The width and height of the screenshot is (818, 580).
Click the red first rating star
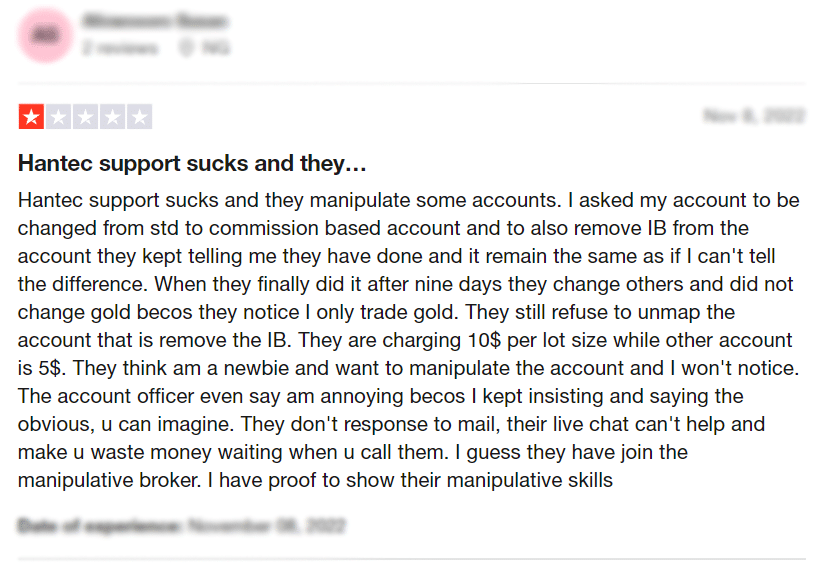click(x=31, y=117)
